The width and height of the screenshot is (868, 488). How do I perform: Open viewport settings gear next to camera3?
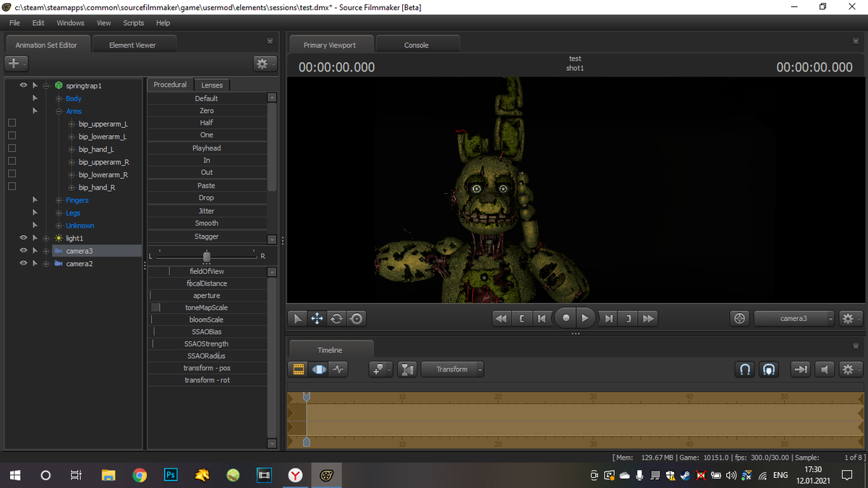849,318
